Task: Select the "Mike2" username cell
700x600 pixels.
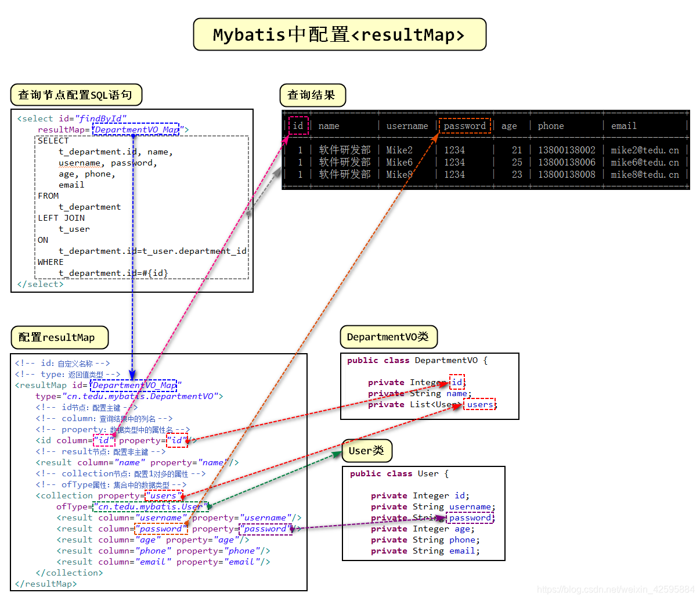Action: click(x=399, y=150)
